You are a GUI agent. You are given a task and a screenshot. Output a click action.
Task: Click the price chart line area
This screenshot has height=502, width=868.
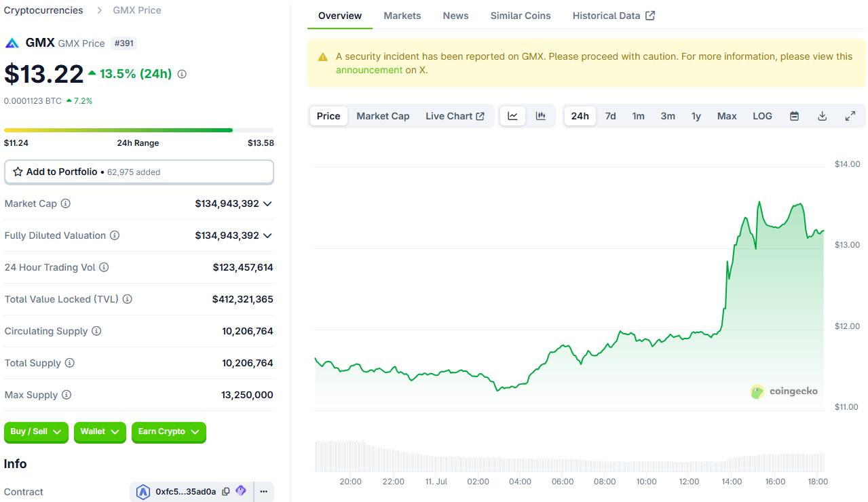click(x=569, y=305)
